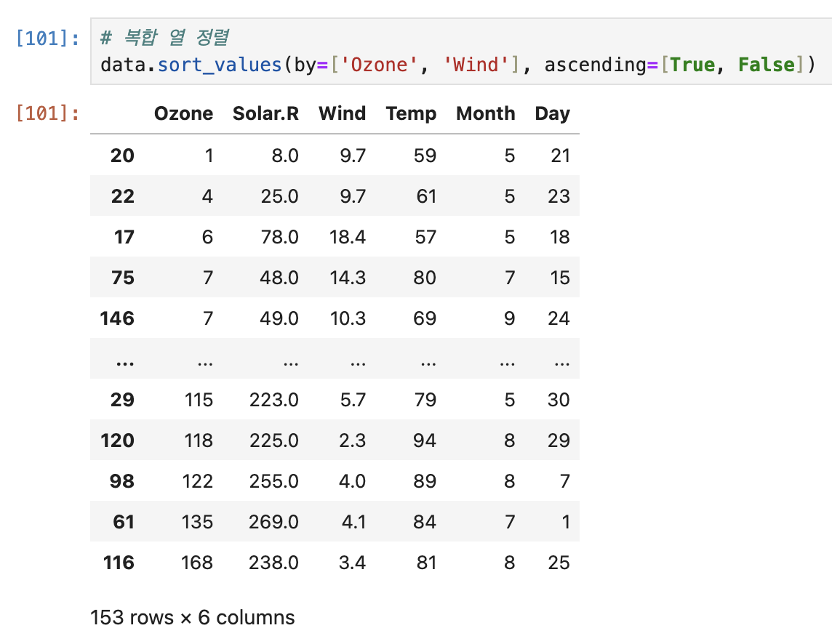Click the Solar.R value 223.0
This screenshot has width=832, height=644.
pos(274,400)
